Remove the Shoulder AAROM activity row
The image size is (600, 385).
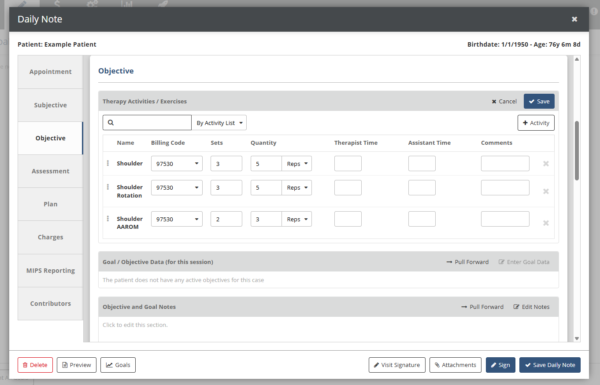point(546,223)
